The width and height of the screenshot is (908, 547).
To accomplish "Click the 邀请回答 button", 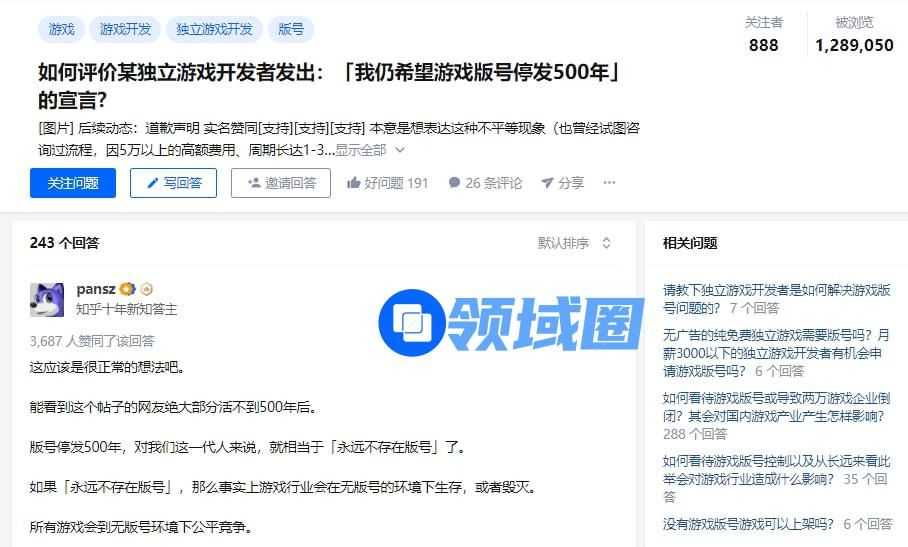I will [281, 183].
